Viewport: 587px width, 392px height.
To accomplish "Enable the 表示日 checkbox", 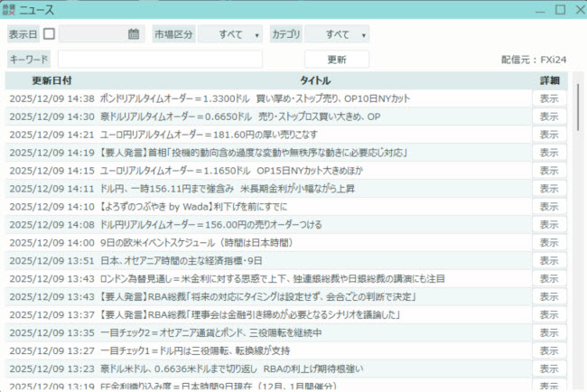I will click(x=49, y=34).
